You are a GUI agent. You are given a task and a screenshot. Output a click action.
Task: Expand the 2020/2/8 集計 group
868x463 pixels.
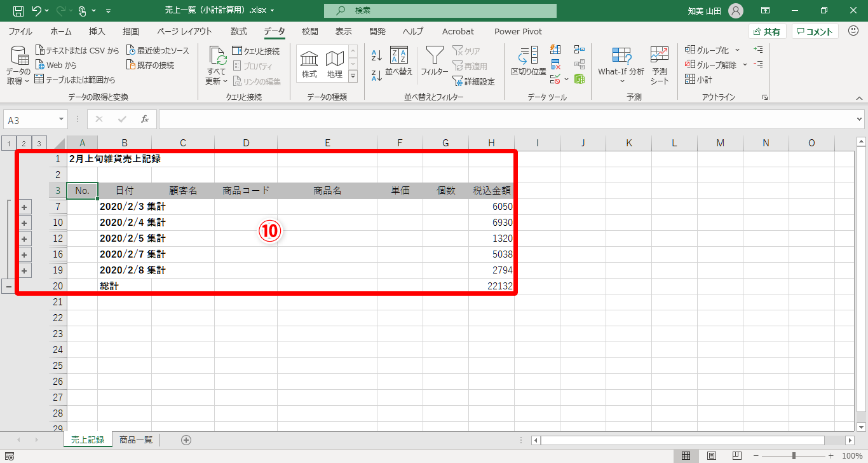pyautogui.click(x=24, y=270)
